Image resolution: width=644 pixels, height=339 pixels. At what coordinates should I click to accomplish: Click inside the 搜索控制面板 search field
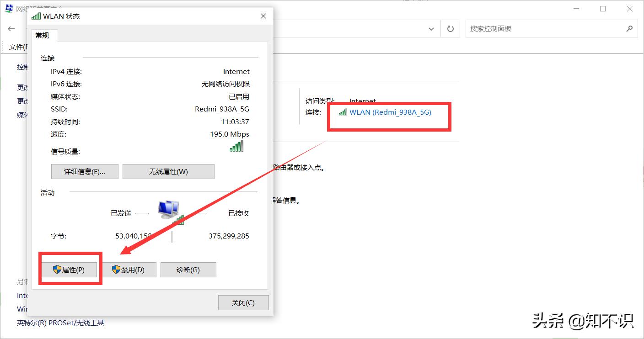pyautogui.click(x=526, y=28)
